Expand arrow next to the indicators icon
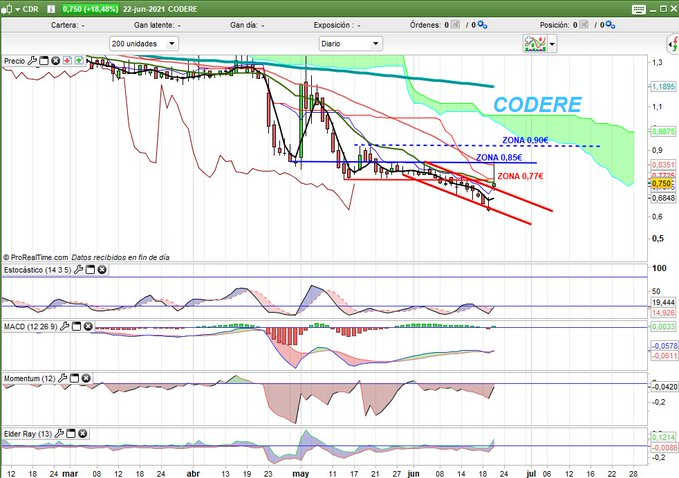679x478 pixels. [x=552, y=44]
